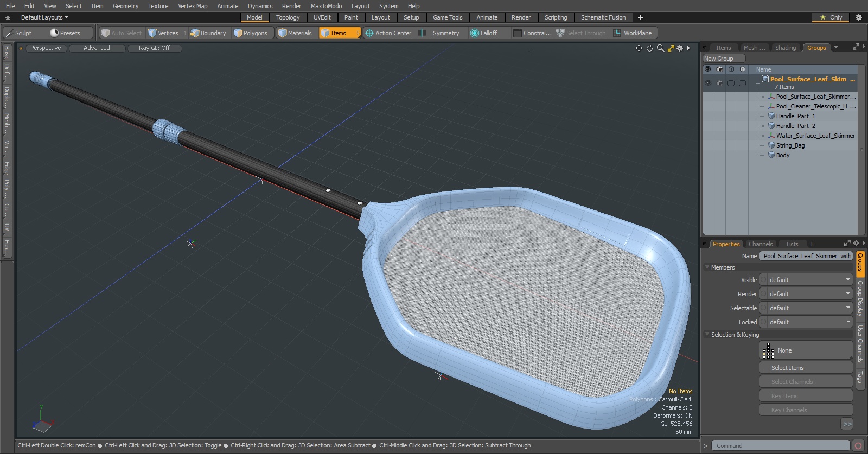Toggle selectable checkbox for the group row
868x454 pixels.
[731, 83]
